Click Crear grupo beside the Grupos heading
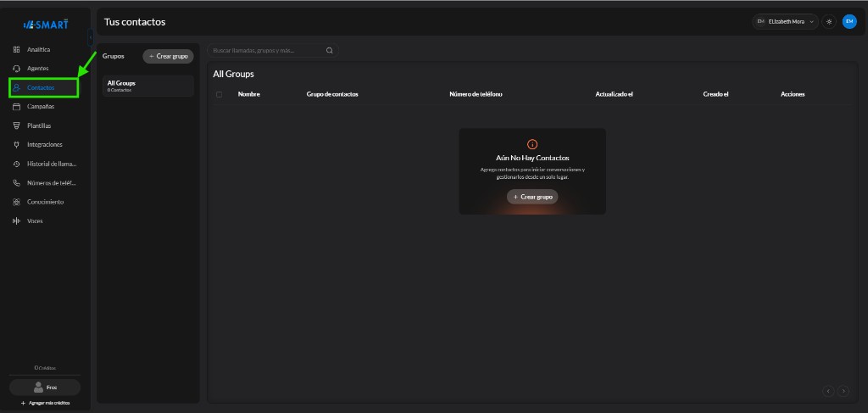Image resolution: width=868 pixels, height=413 pixels. coord(169,57)
